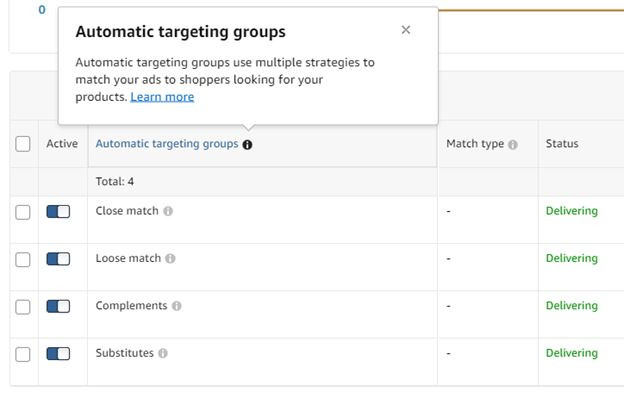This screenshot has width=624, height=398.
Task: Toggle Substitutes active switch
Action: pyautogui.click(x=58, y=353)
